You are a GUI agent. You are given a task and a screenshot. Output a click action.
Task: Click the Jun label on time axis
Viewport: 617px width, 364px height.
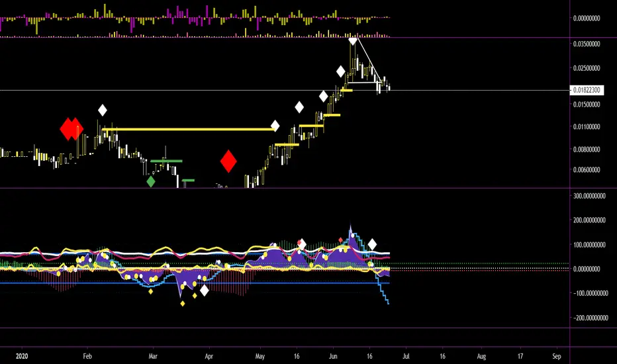333,356
